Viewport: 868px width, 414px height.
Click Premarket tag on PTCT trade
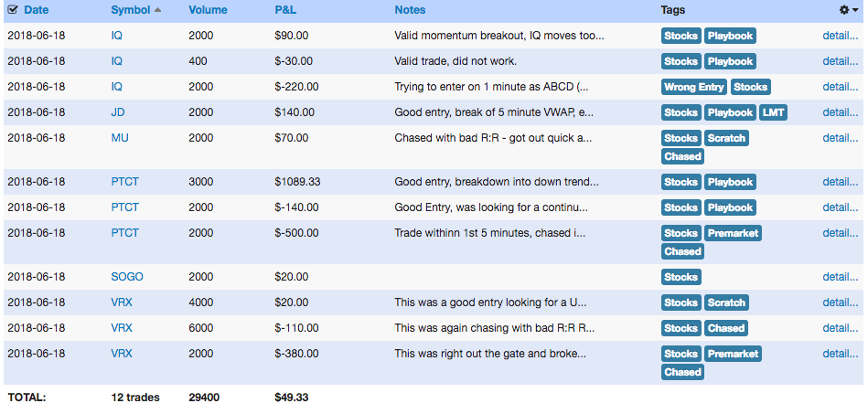click(733, 233)
